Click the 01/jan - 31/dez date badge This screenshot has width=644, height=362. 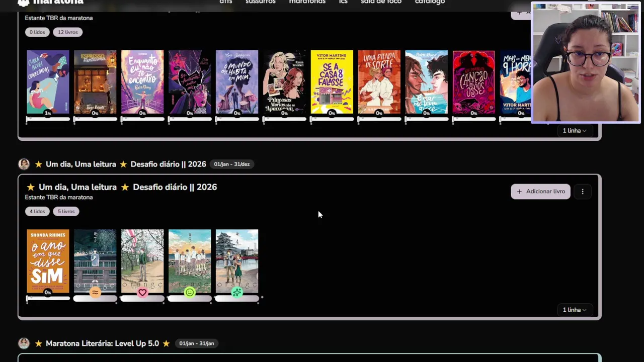(x=231, y=164)
